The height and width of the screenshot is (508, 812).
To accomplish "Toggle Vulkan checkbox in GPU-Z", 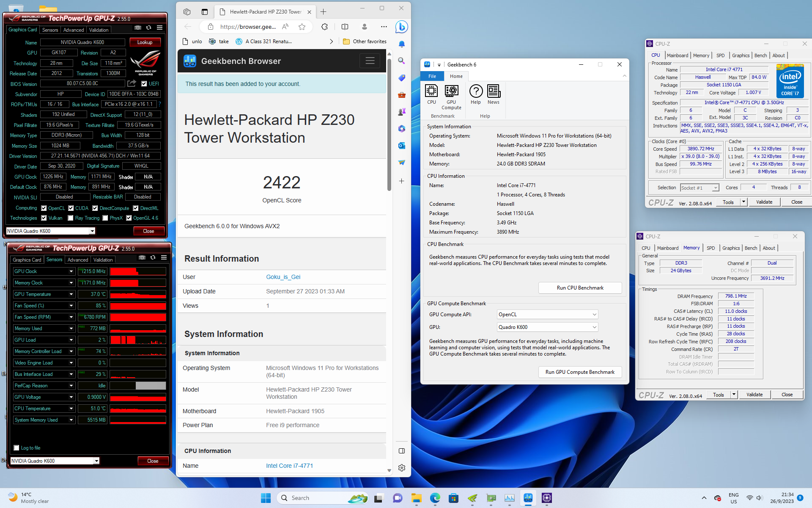I will 44,218.
